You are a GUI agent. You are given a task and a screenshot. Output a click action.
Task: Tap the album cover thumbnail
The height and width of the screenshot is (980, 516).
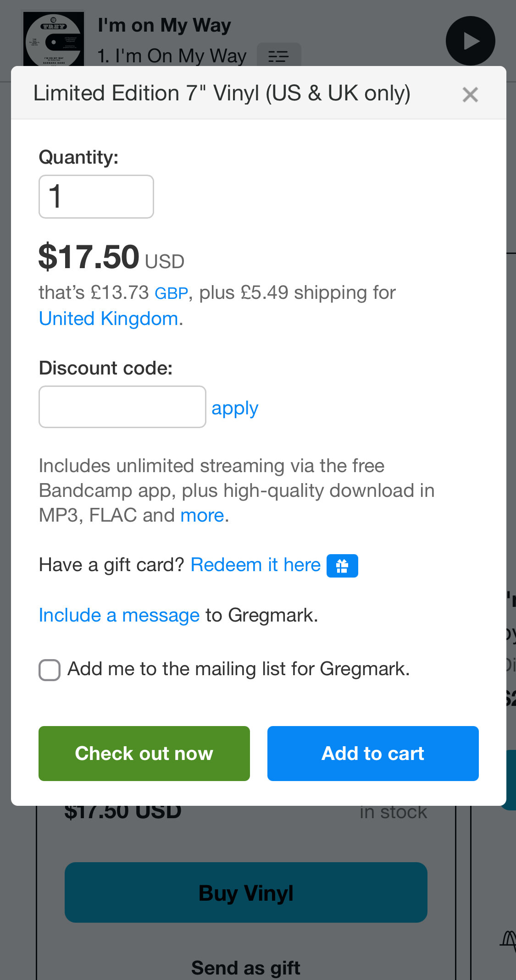coord(54,39)
